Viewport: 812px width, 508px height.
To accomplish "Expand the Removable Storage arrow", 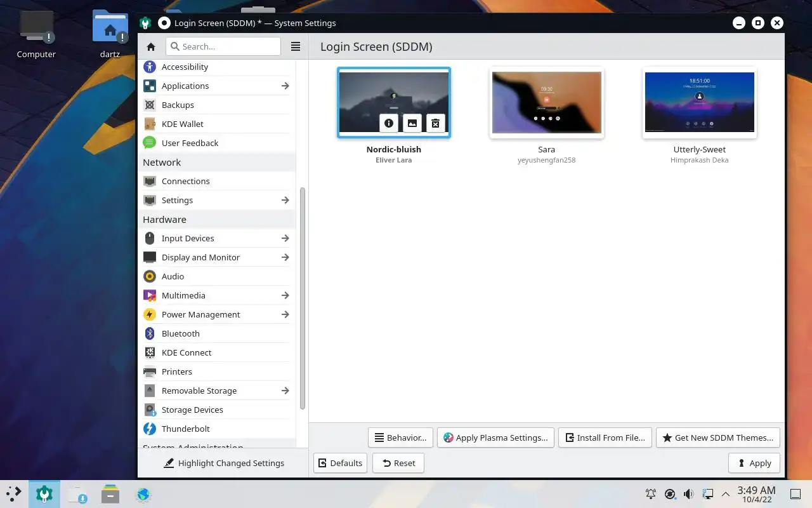I will [285, 391].
